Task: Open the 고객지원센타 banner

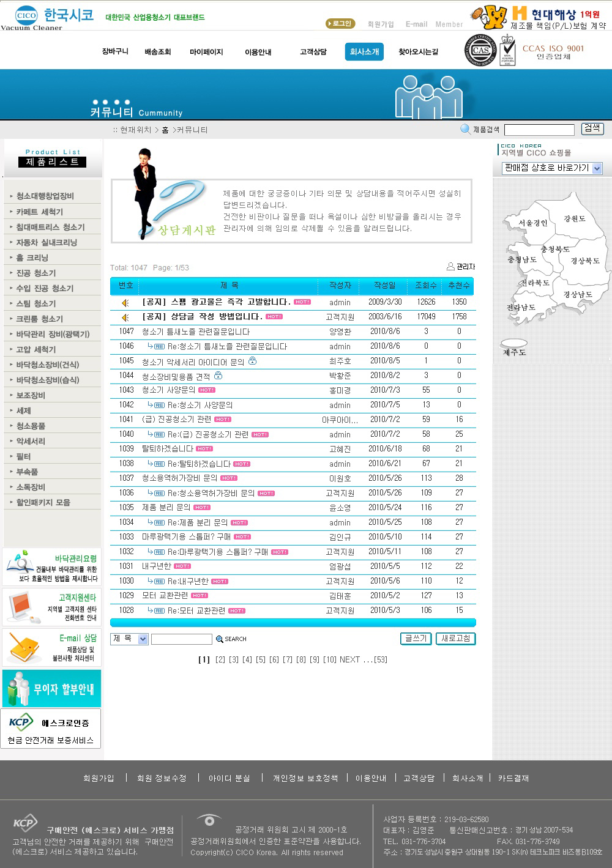Action: (x=51, y=607)
